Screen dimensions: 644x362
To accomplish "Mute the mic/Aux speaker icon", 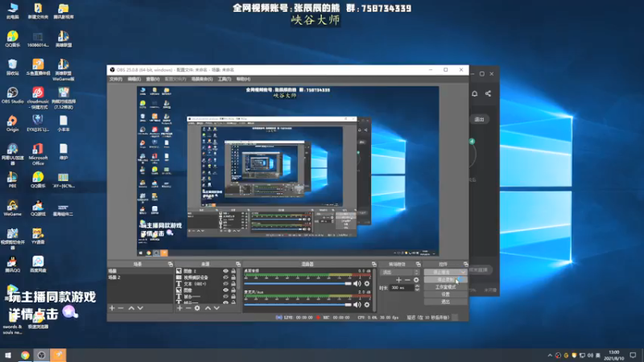I will (357, 305).
